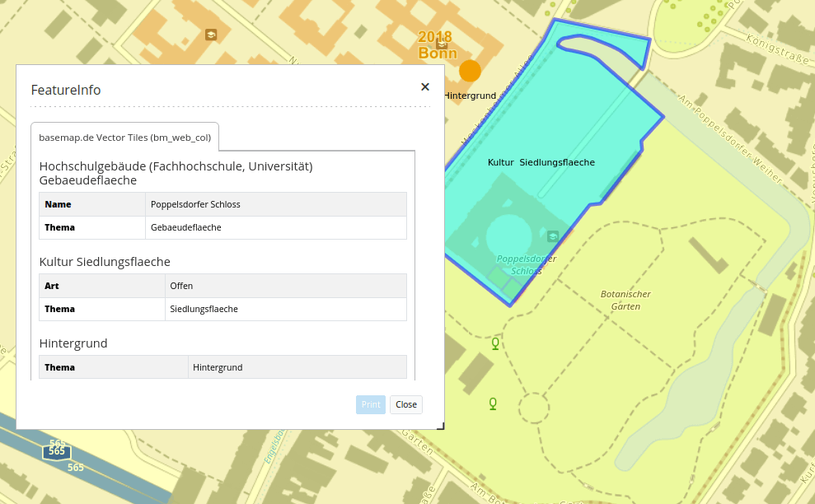The height and width of the screenshot is (504, 815).
Task: Click the 'Hintergrund' section heading in the dialog
Action: (73, 343)
